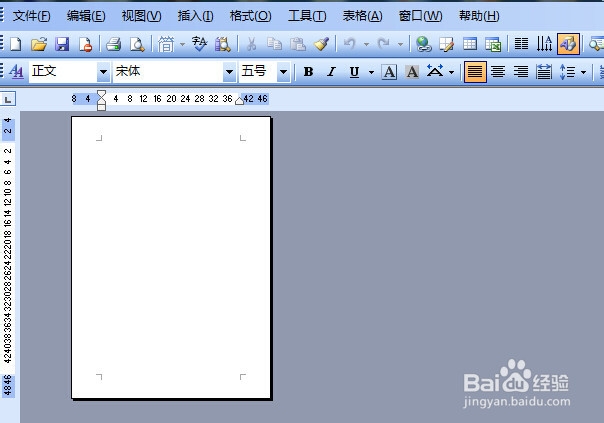The width and height of the screenshot is (604, 423).
Task: Open the Chinese conversion dropdown arrow
Action: (x=182, y=44)
